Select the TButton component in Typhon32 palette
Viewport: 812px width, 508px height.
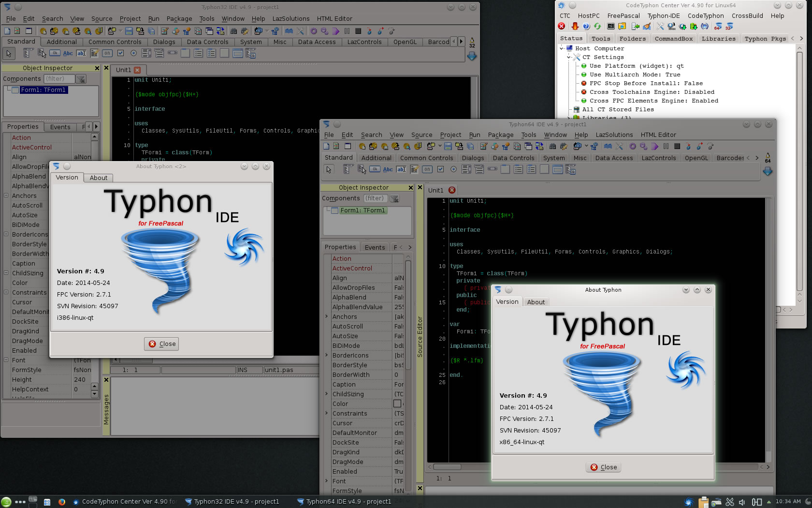[x=55, y=53]
